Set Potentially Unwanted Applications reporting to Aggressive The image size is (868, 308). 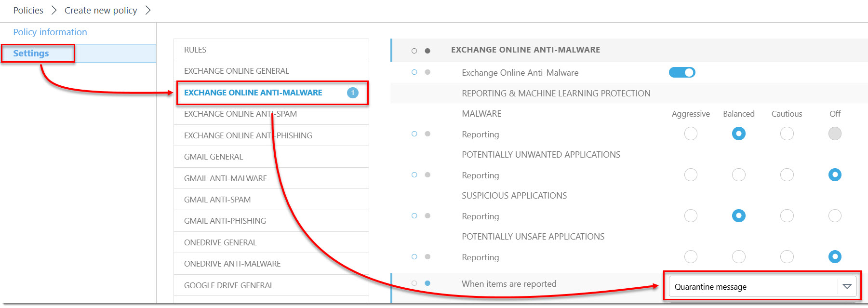pyautogui.click(x=691, y=174)
